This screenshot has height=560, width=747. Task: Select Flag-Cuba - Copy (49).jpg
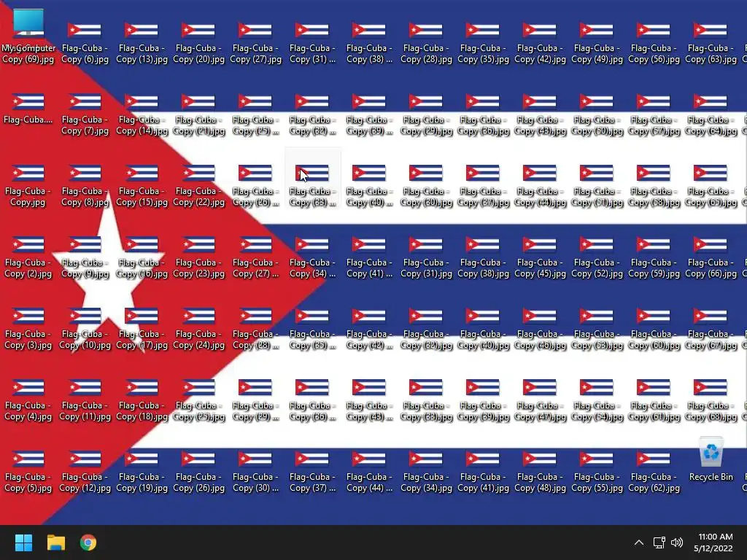click(x=597, y=43)
